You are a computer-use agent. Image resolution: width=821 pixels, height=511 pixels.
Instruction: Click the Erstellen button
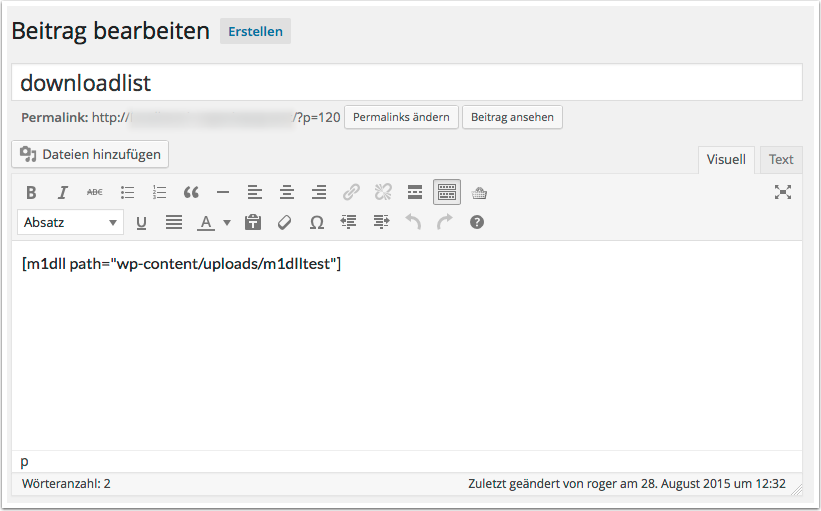tap(256, 31)
